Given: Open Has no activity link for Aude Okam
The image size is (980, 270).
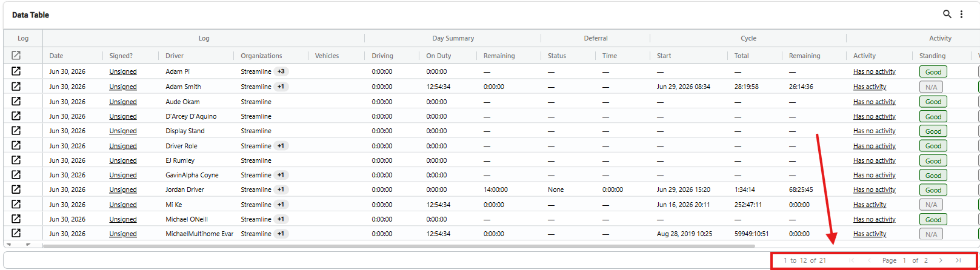Looking at the screenshot, I should 875,102.
